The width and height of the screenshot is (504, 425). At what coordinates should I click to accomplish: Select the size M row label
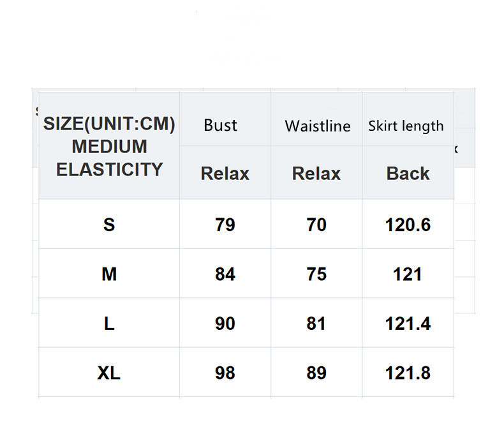[109, 274]
